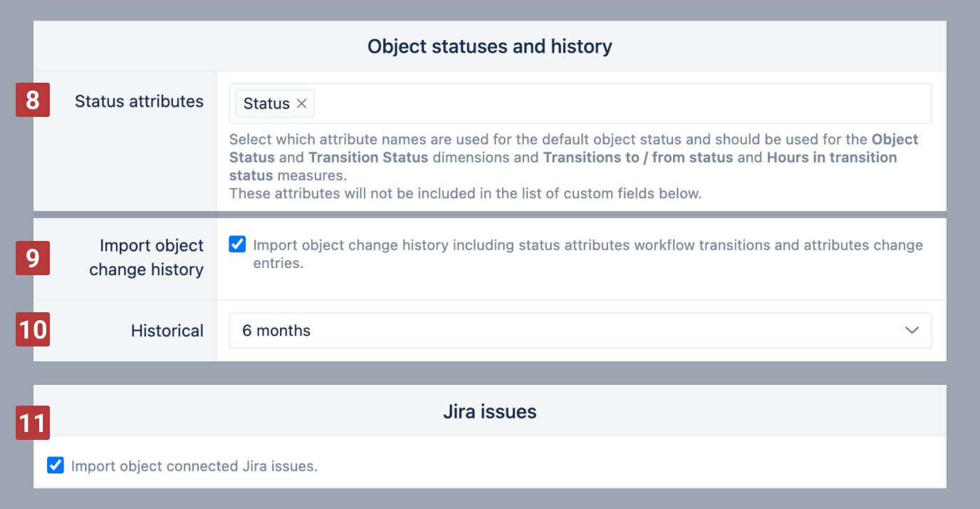Image resolution: width=980 pixels, height=509 pixels.
Task: Click the "Historical" row label
Action: (x=167, y=331)
